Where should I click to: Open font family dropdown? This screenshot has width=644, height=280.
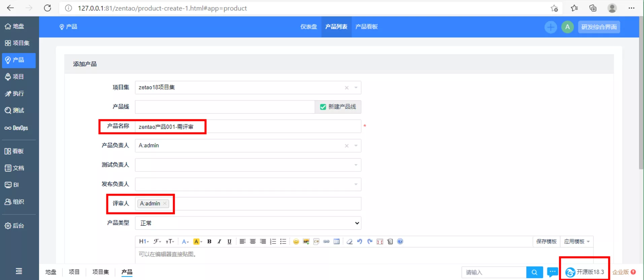157,241
